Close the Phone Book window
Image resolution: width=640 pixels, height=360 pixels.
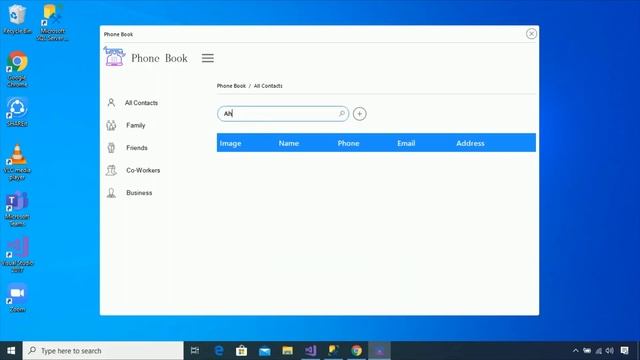(531, 33)
